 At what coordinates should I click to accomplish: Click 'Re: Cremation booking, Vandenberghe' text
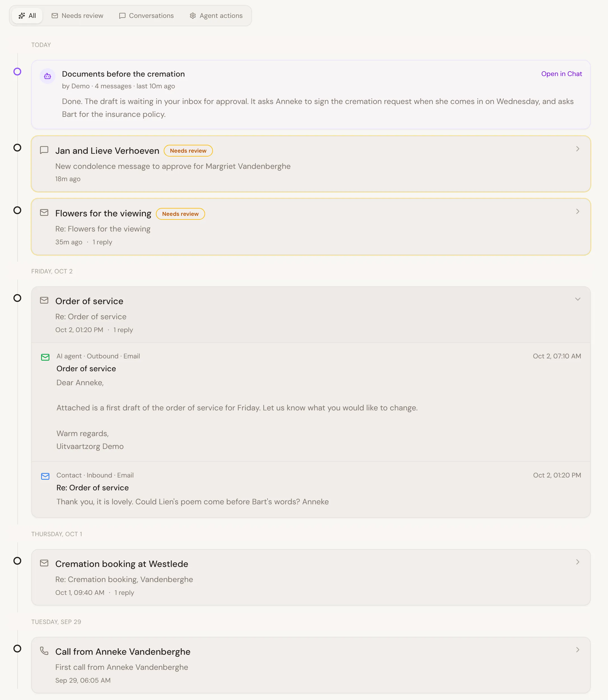click(124, 580)
